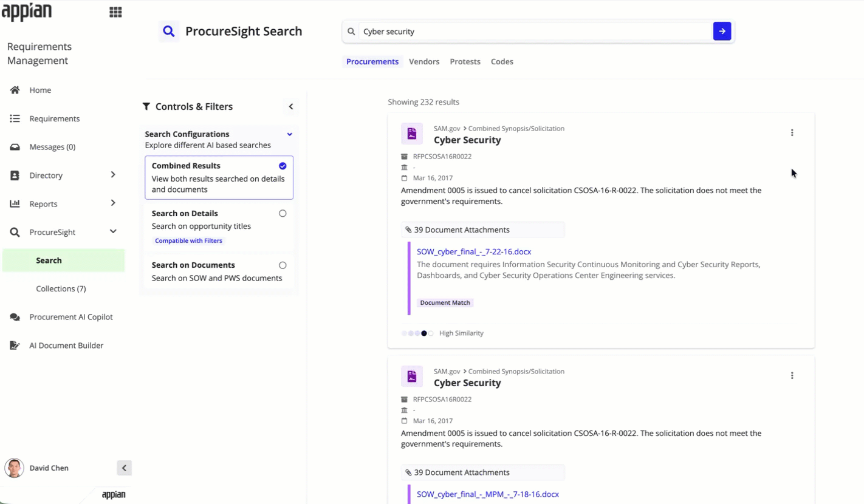Submit the search with blue arrow button
Image resolution: width=864 pixels, height=504 pixels.
tap(722, 32)
